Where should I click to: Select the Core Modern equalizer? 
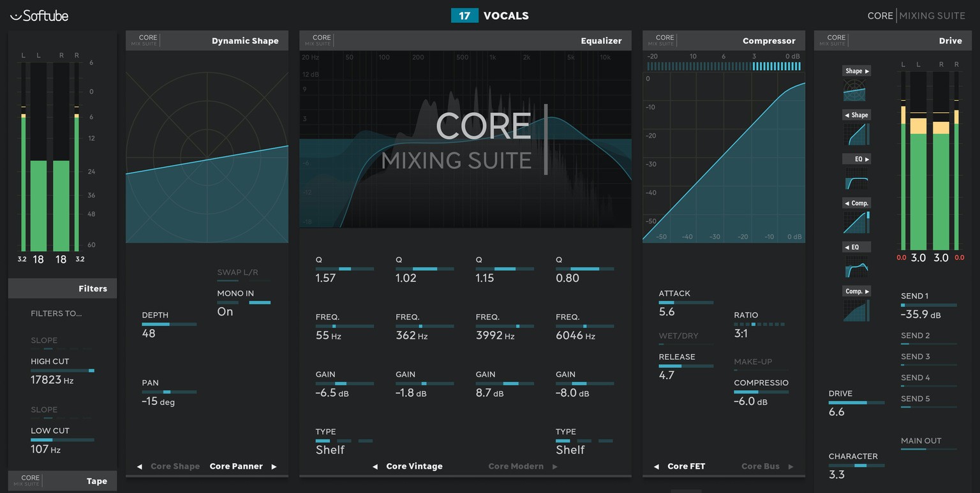point(516,466)
